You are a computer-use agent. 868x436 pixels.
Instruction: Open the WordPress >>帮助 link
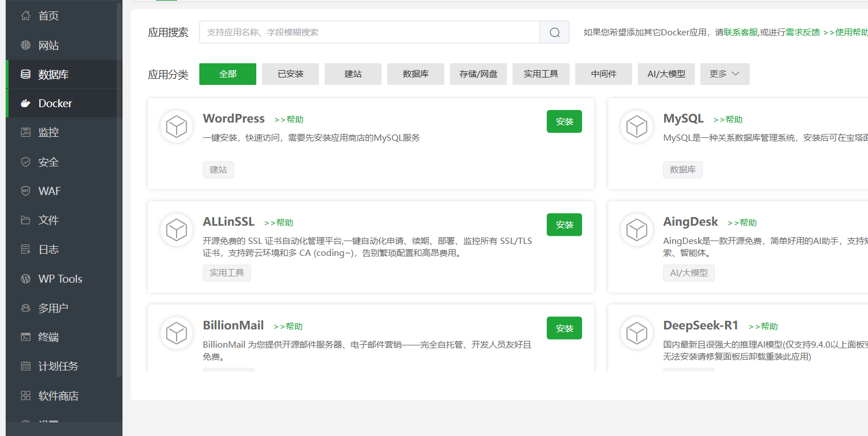[x=289, y=120]
